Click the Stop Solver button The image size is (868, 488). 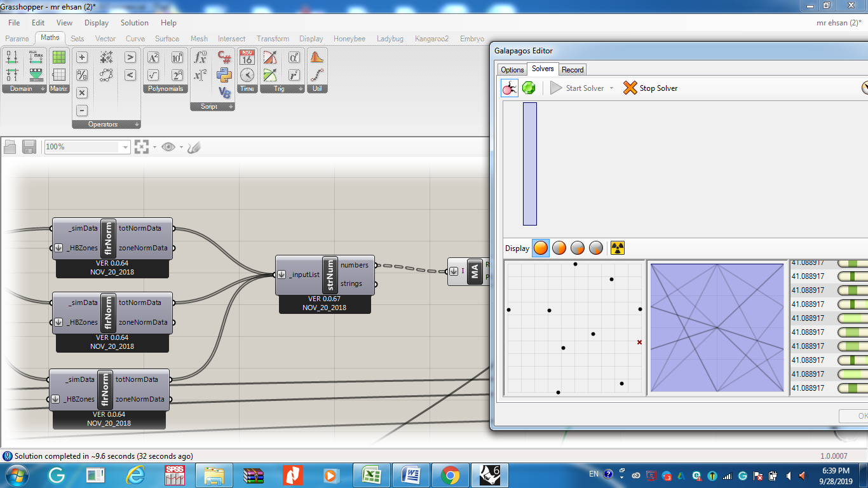pos(650,88)
